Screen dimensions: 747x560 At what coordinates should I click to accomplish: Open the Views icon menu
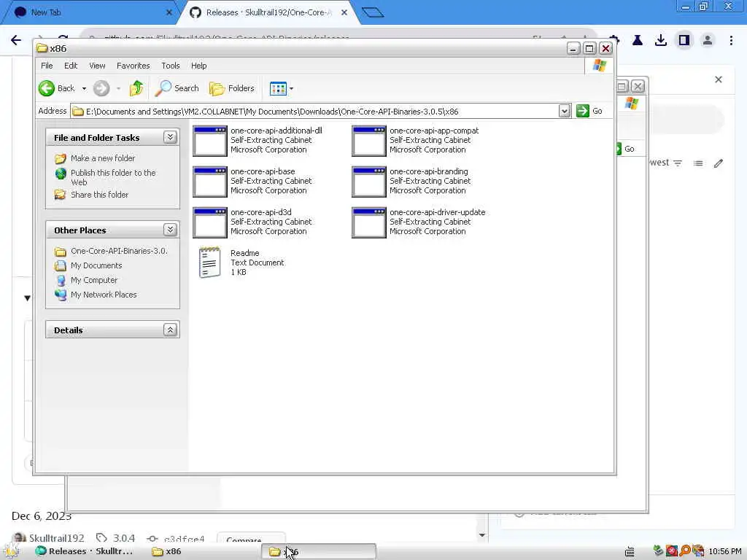pos(278,88)
